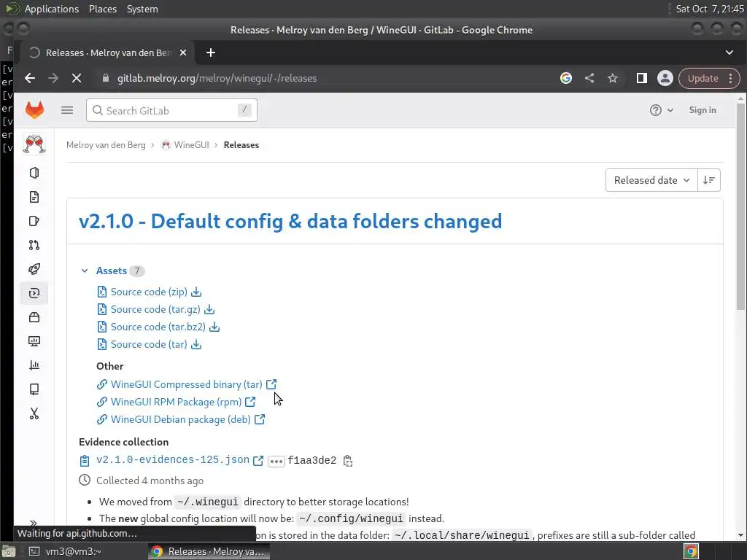Open the tab search chevron
The height and width of the screenshot is (560, 747).
point(729,52)
